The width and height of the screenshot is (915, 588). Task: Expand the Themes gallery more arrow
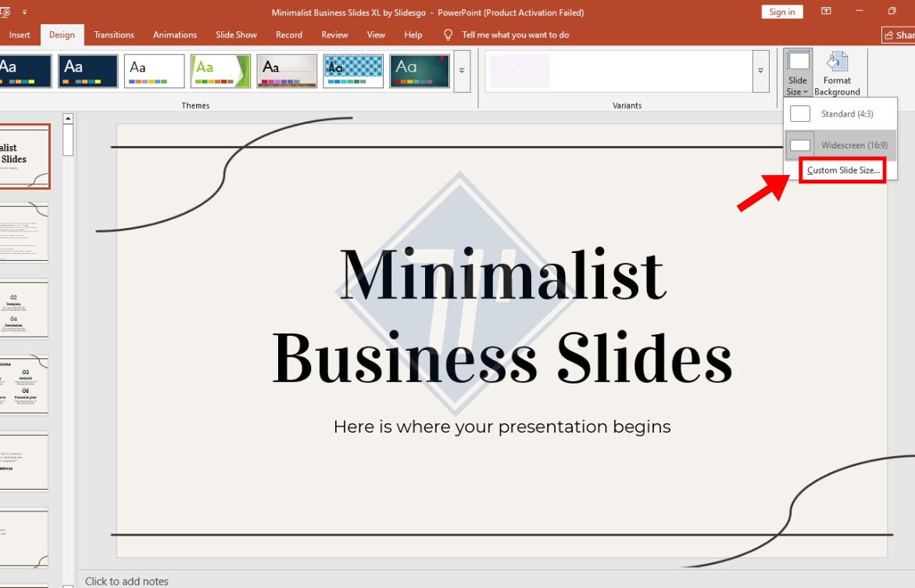[462, 71]
